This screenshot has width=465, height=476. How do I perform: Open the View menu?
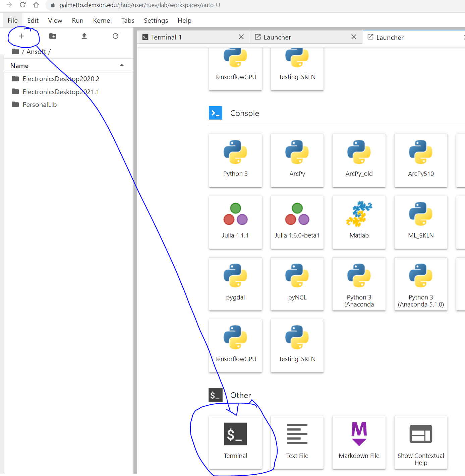(55, 20)
